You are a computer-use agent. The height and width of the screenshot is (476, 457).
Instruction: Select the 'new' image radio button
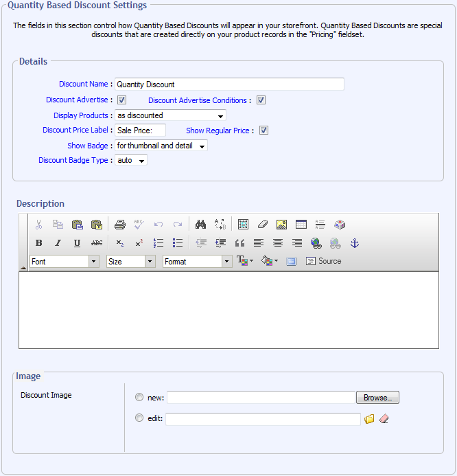(139, 398)
